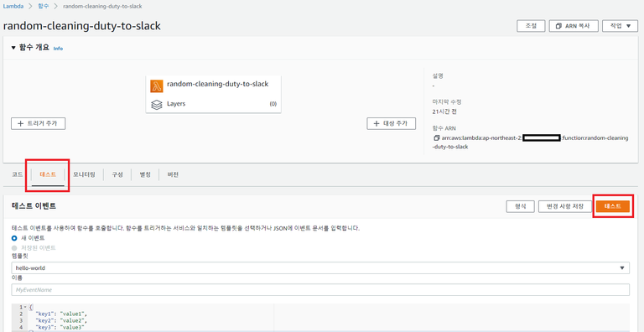The height and width of the screenshot is (332, 644).
Task: Click the Layers (0) row
Action: (214, 104)
